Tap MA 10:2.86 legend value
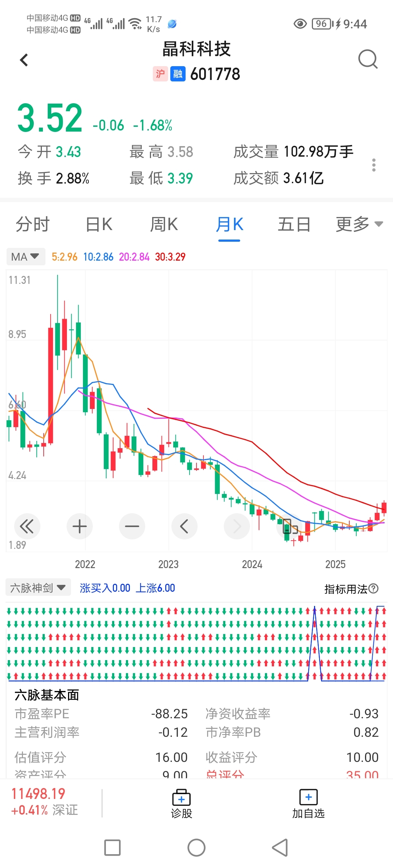The image size is (393, 868). [x=98, y=257]
